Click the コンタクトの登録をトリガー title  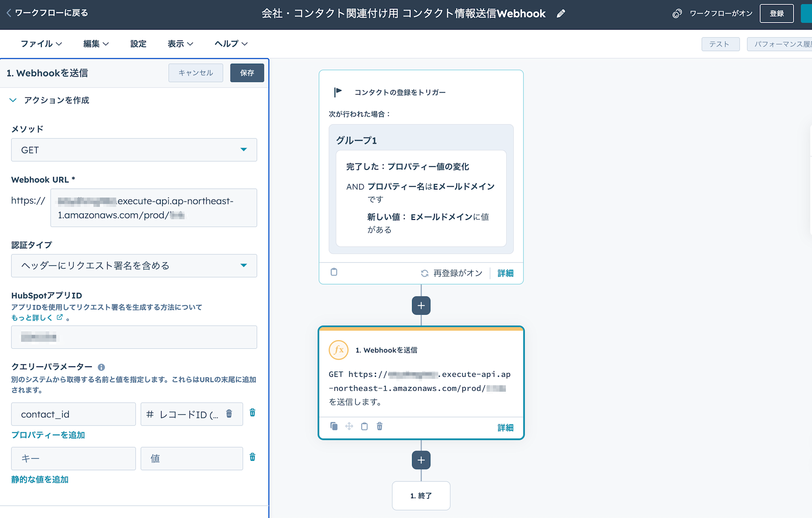point(400,92)
